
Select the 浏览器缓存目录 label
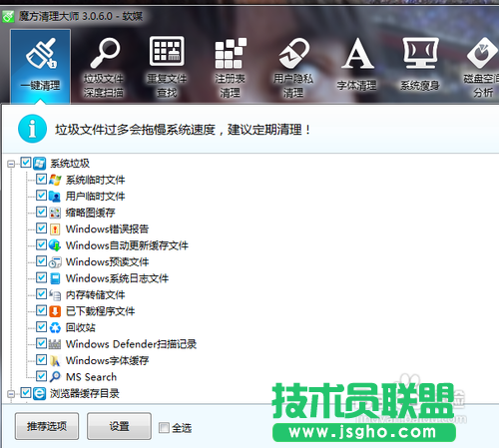(x=85, y=393)
